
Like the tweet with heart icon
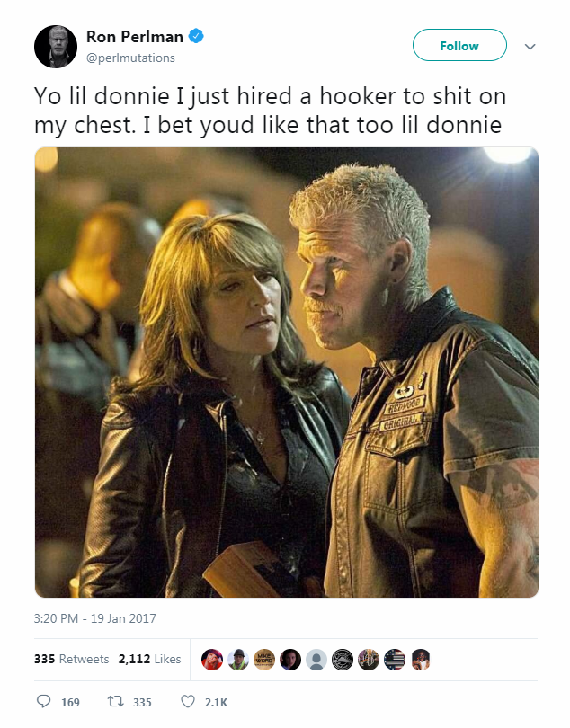[x=188, y=701]
